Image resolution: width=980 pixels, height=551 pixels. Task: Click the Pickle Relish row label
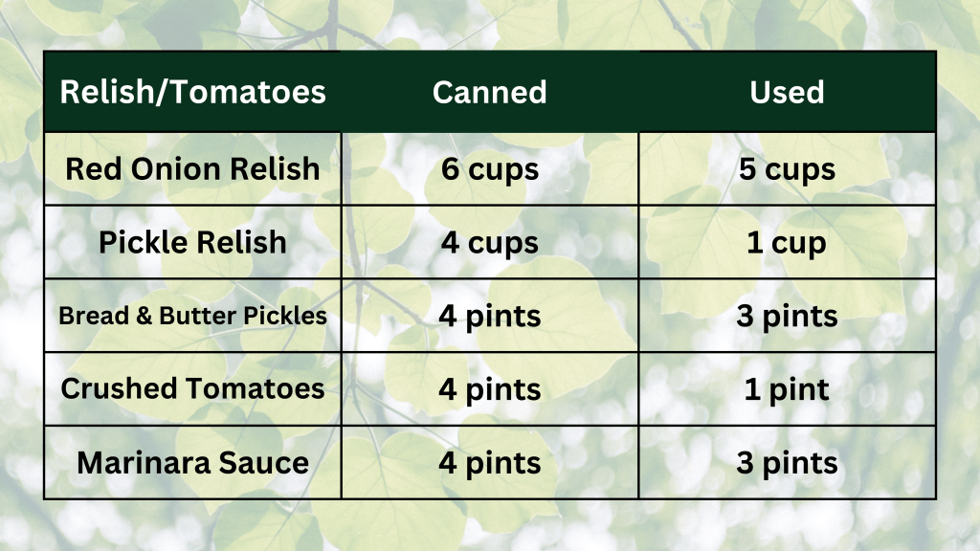pyautogui.click(x=192, y=242)
